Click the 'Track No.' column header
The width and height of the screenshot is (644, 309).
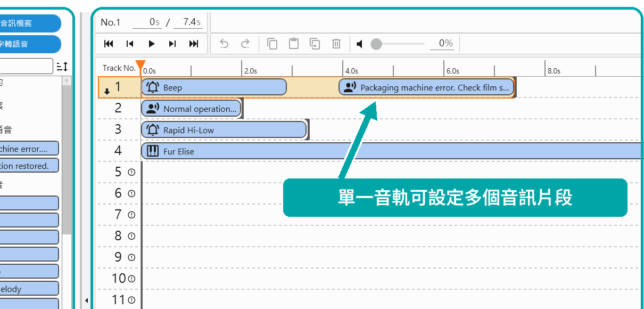point(119,68)
